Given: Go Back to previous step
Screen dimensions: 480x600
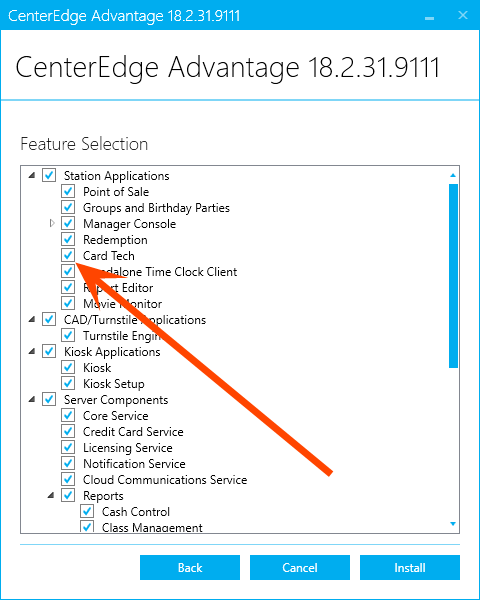Looking at the screenshot, I should (190, 567).
